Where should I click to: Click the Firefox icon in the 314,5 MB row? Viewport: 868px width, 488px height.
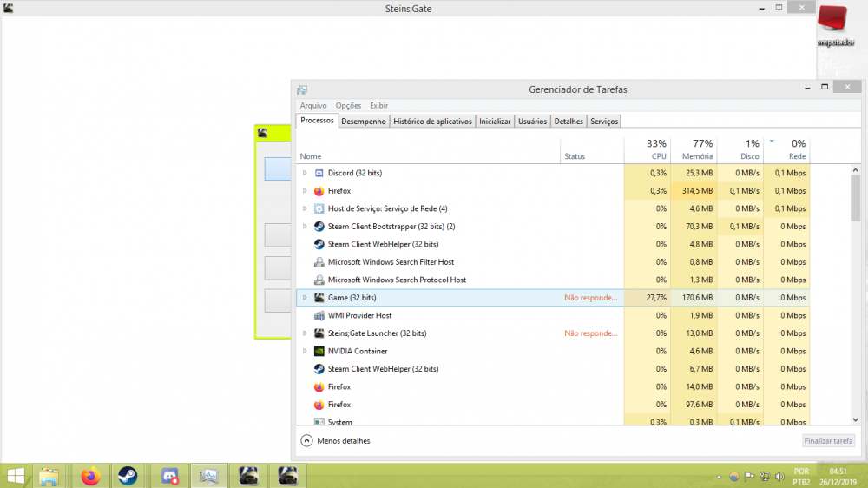319,190
